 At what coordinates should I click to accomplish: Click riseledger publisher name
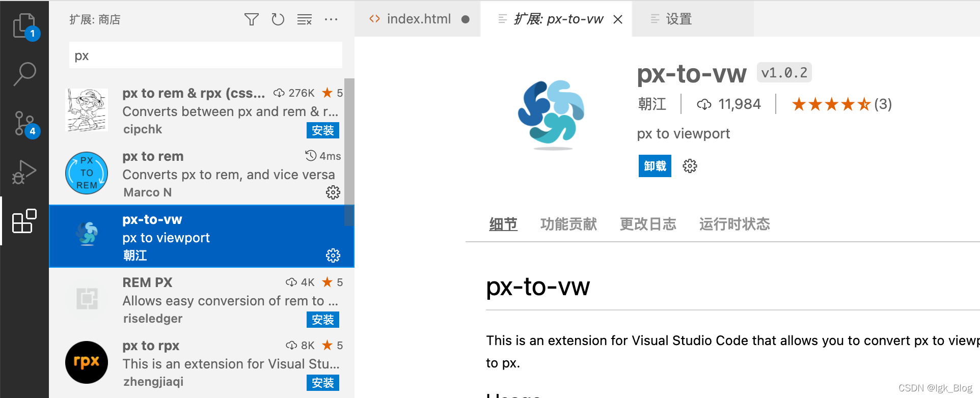click(x=153, y=319)
